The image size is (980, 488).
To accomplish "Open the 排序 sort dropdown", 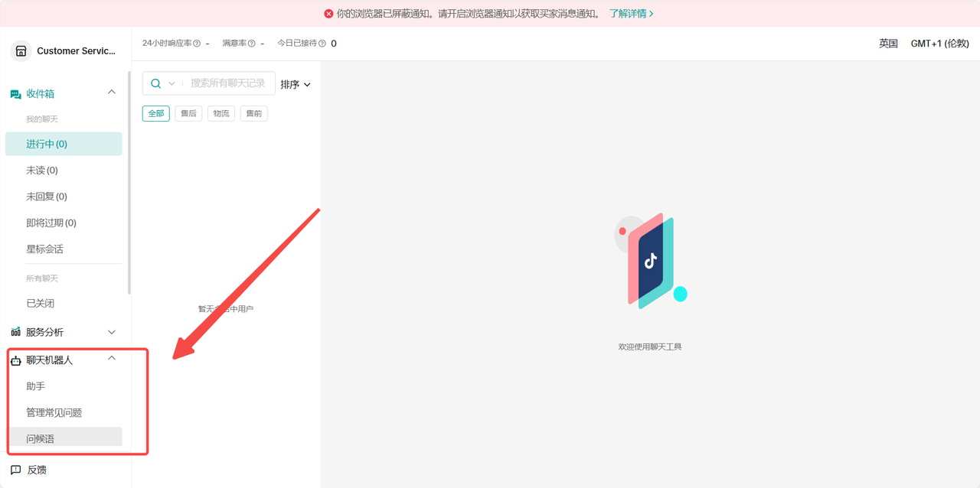I will (x=296, y=84).
